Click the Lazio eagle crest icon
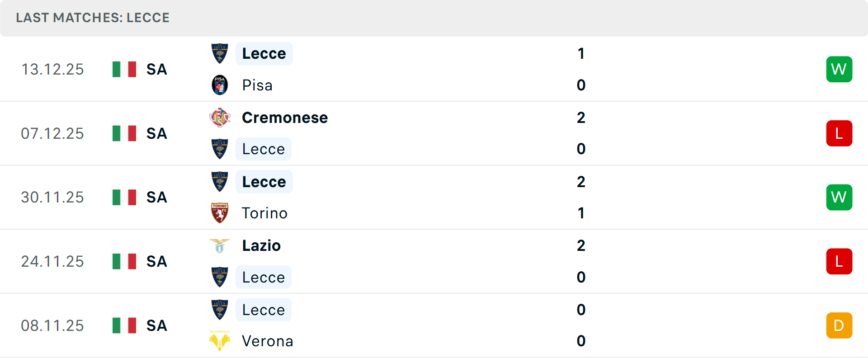 pos(220,245)
